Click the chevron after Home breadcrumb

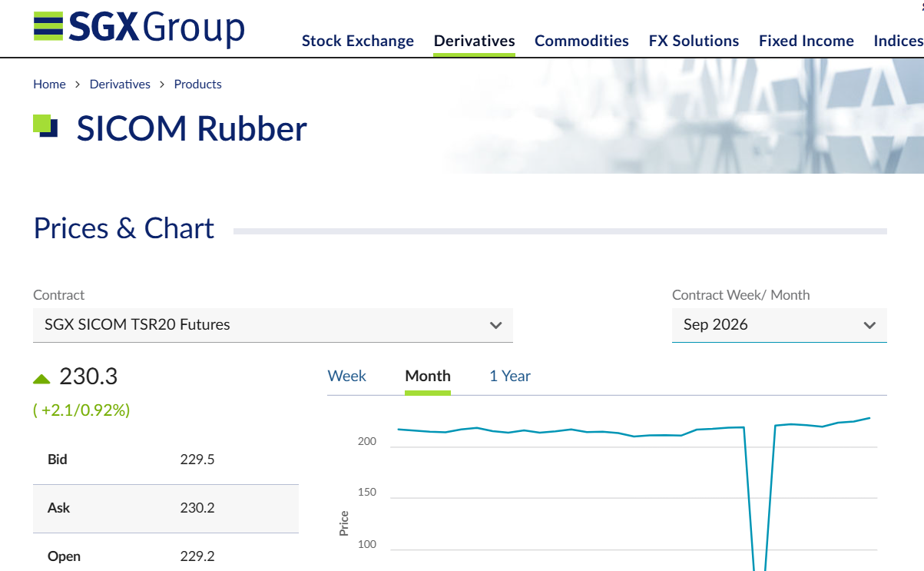[x=78, y=85]
